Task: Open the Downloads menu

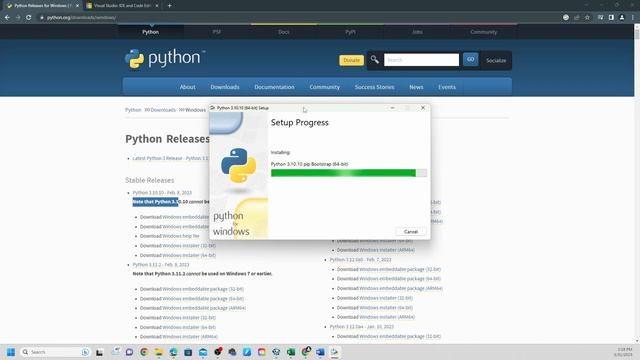Action: pyautogui.click(x=225, y=87)
